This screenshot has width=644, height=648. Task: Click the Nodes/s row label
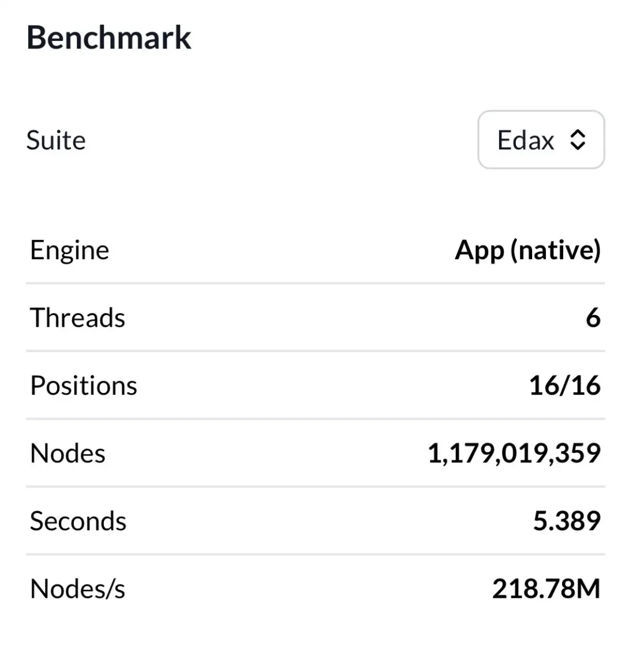pyautogui.click(x=77, y=589)
